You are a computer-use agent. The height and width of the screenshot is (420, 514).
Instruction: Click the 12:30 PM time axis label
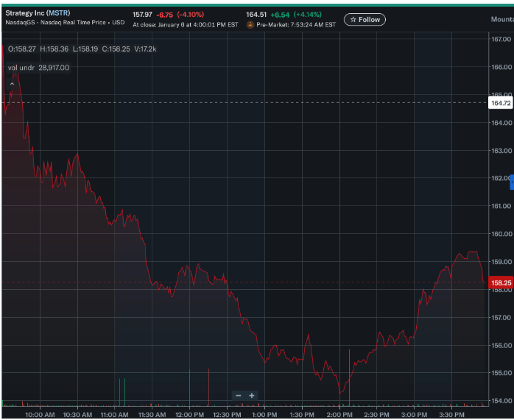tap(227, 415)
